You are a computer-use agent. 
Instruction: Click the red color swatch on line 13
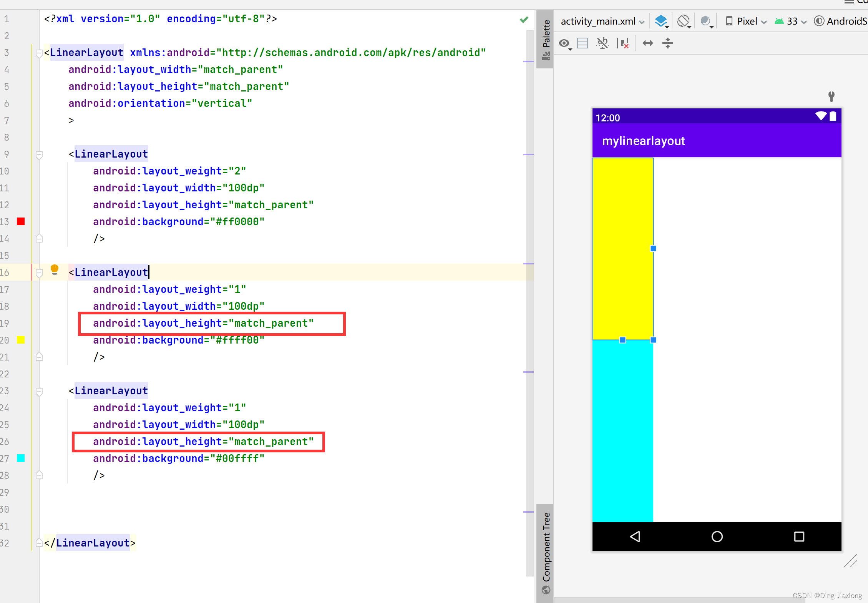pyautogui.click(x=21, y=221)
